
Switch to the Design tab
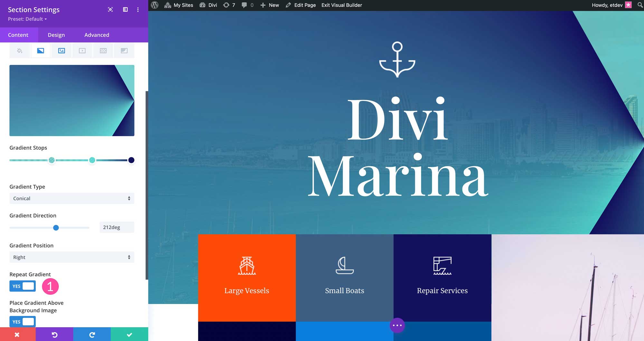coord(56,35)
